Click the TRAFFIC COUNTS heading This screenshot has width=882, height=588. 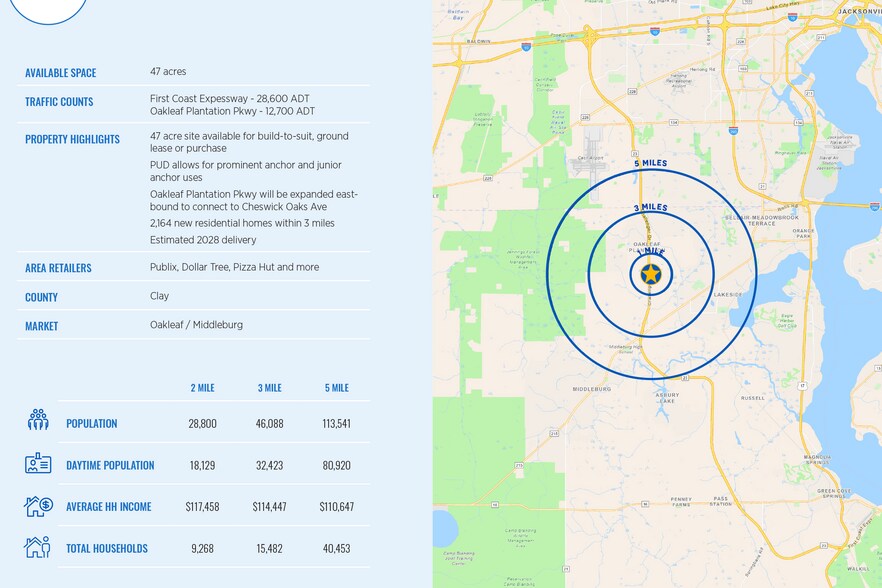click(59, 102)
